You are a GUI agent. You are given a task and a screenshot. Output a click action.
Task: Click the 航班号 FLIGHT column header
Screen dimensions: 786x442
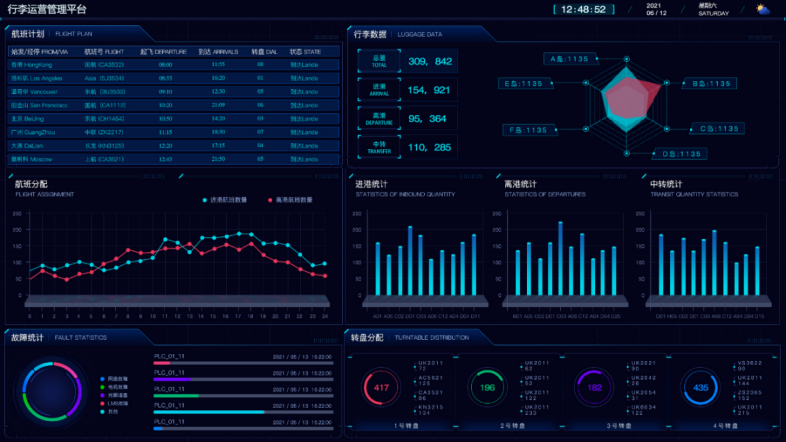(x=104, y=52)
